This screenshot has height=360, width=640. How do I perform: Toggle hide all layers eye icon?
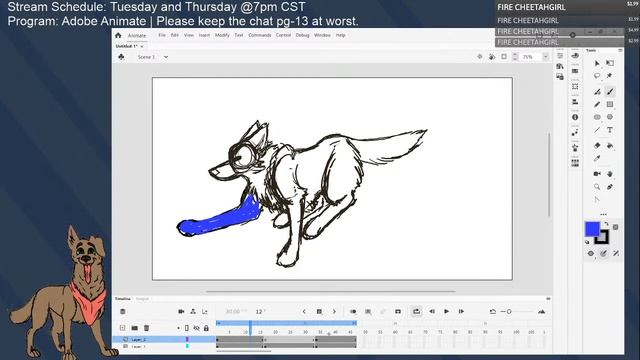196,328
